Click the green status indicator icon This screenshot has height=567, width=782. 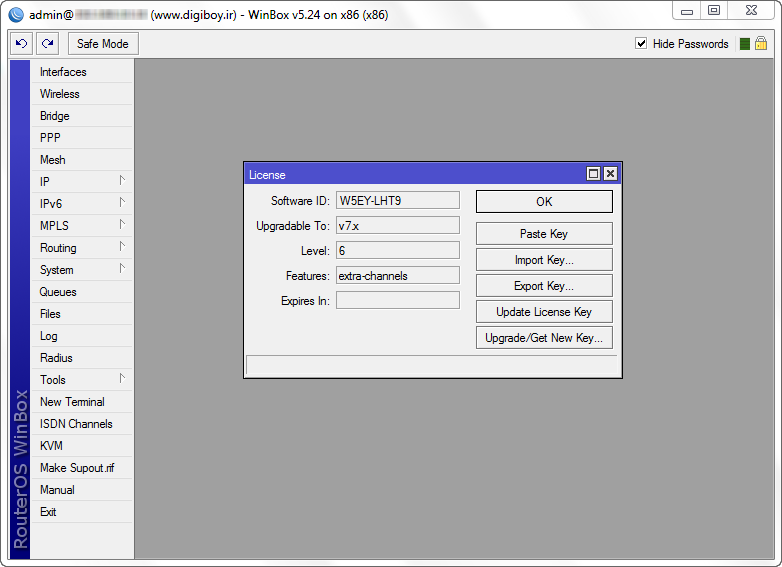tap(745, 44)
